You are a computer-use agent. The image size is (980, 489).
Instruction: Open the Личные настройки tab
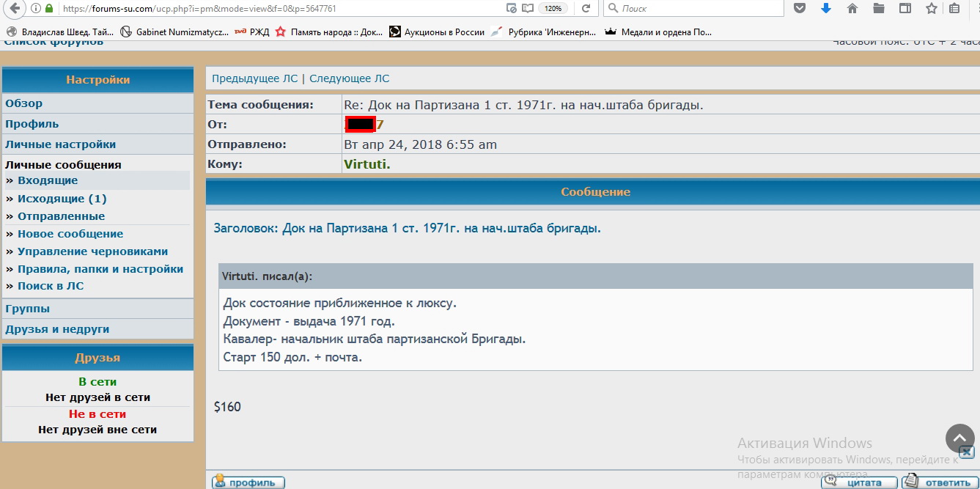point(61,144)
